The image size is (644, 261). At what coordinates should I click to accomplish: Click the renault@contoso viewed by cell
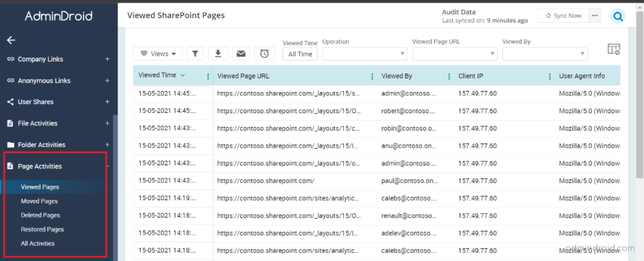click(x=409, y=216)
